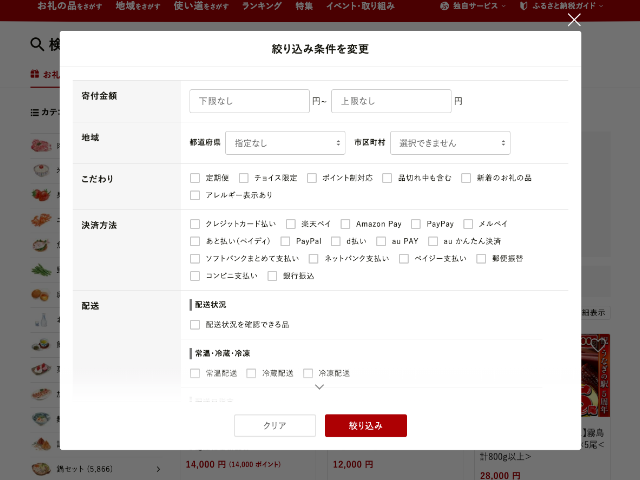Enable the au PAY checkbox

(x=381, y=241)
